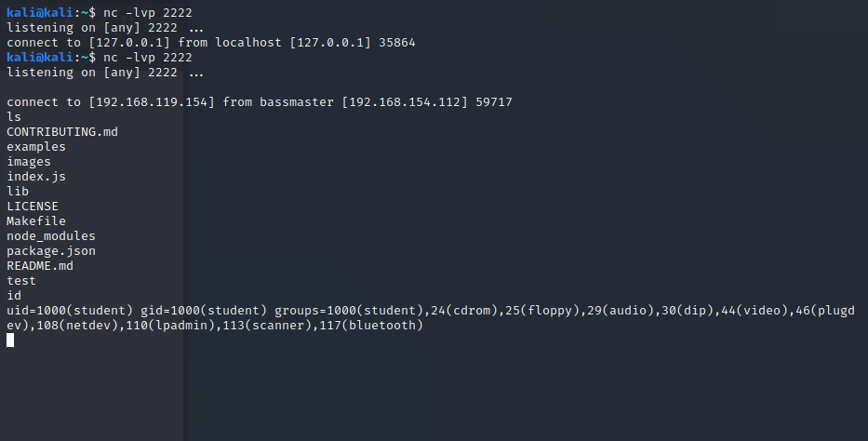Click the LICENSE file name
The image size is (868, 441).
tap(33, 206)
